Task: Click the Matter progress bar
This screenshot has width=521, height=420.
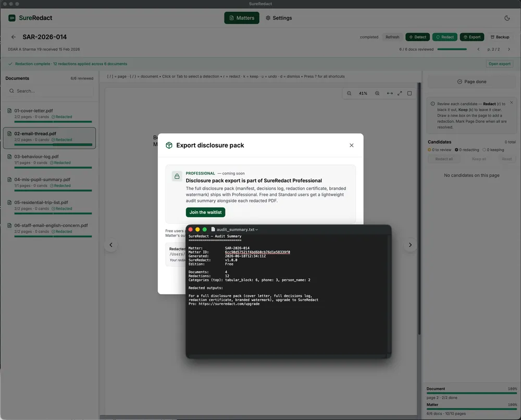Action: tap(472, 409)
